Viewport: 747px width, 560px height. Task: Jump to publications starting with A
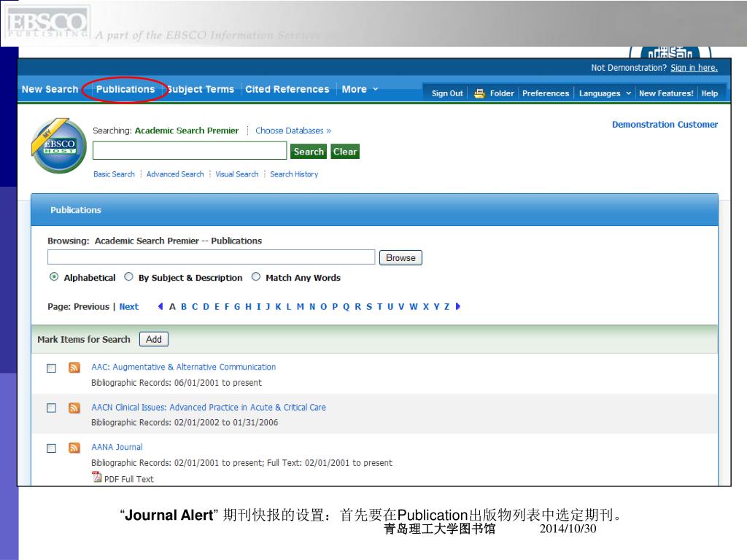(x=172, y=307)
